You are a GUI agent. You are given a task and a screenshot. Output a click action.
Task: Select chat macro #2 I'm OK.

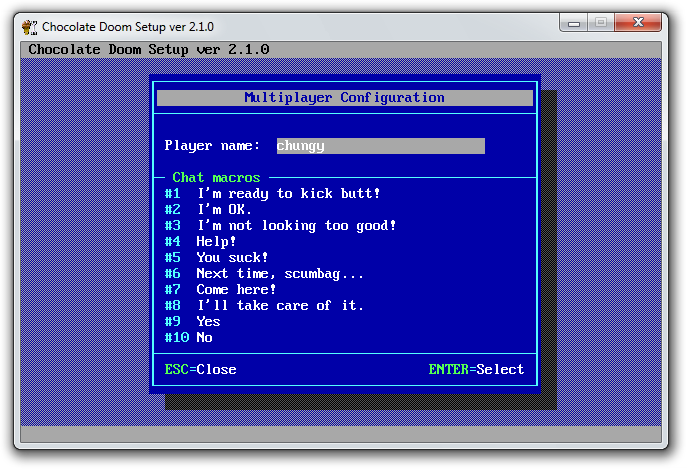(x=224, y=210)
